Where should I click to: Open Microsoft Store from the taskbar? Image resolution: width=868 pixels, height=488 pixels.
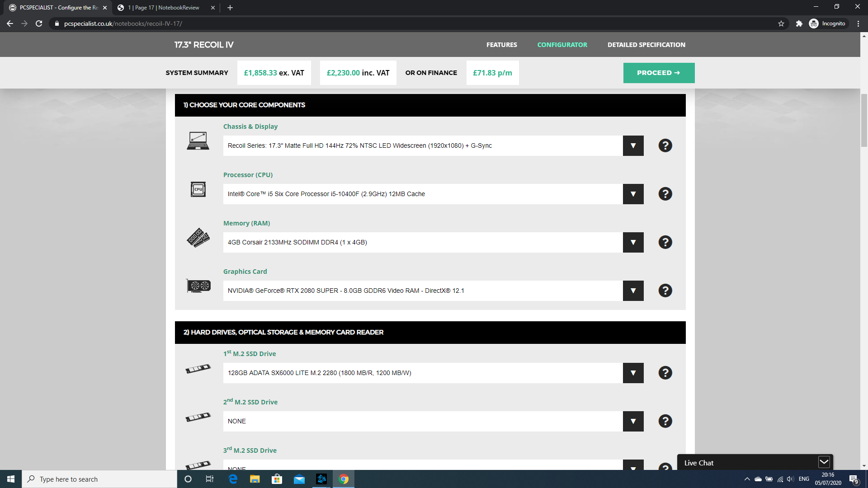click(x=277, y=479)
